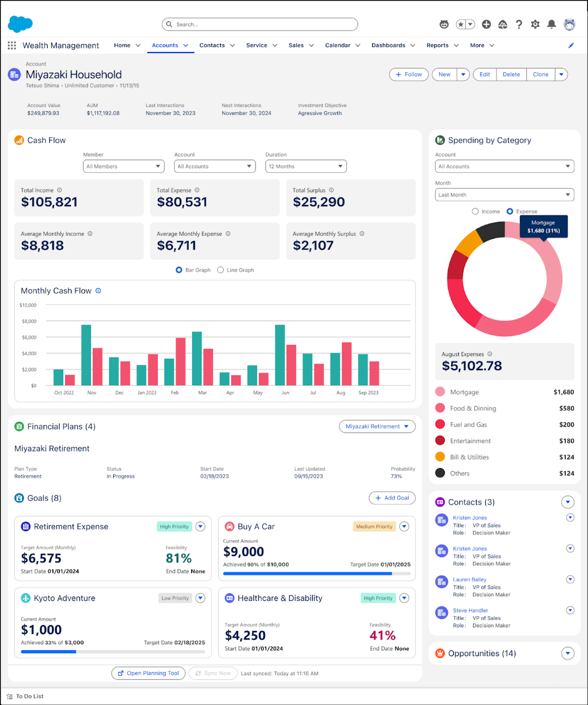Open the Dashboards tab
The width and height of the screenshot is (588, 705).
[388, 45]
